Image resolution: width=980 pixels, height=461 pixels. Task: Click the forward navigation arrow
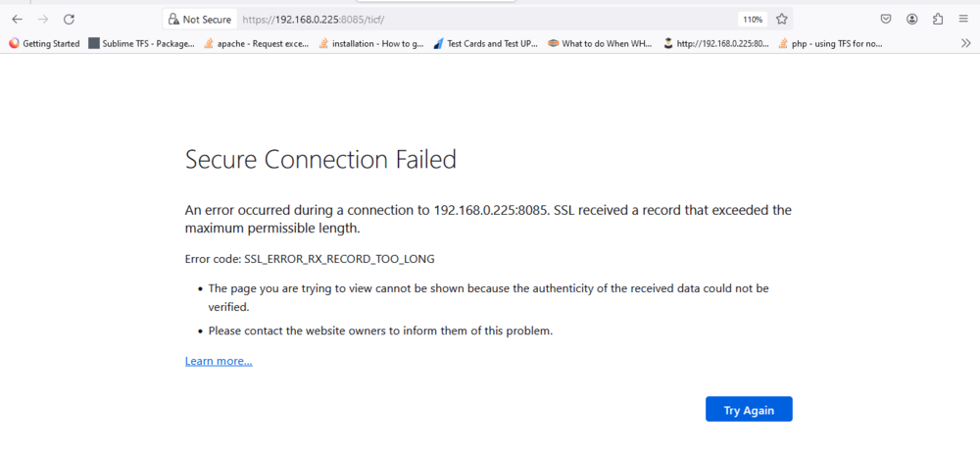coord(43,20)
